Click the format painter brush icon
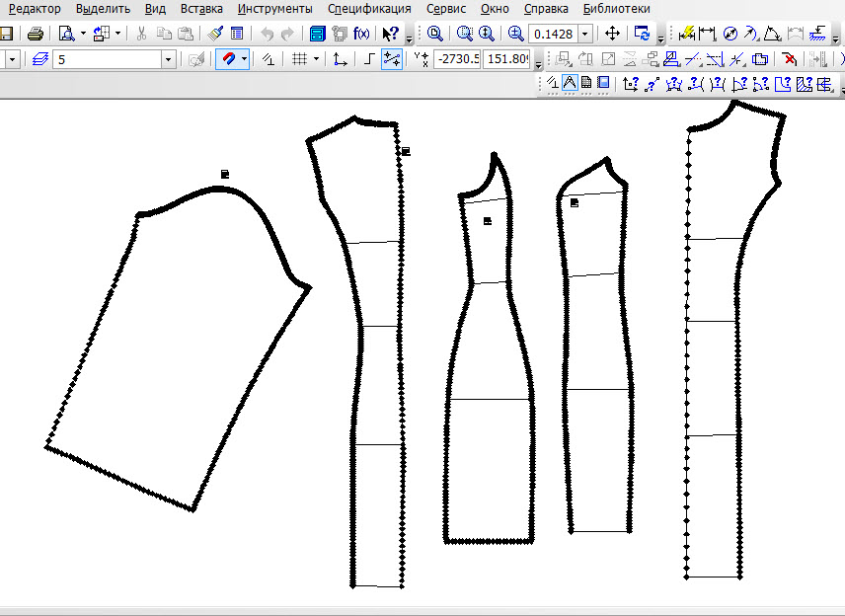Image resolution: width=845 pixels, height=616 pixels. 216,34
